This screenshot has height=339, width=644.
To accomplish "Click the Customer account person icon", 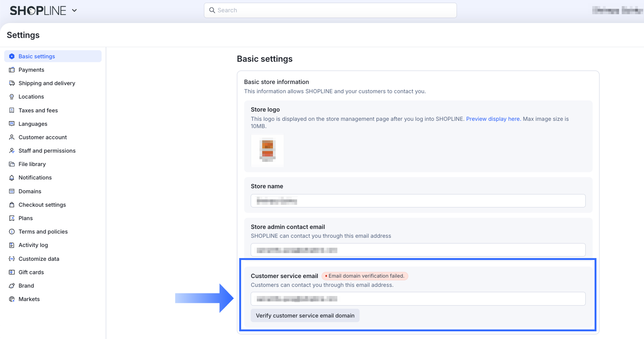I will pos(12,137).
